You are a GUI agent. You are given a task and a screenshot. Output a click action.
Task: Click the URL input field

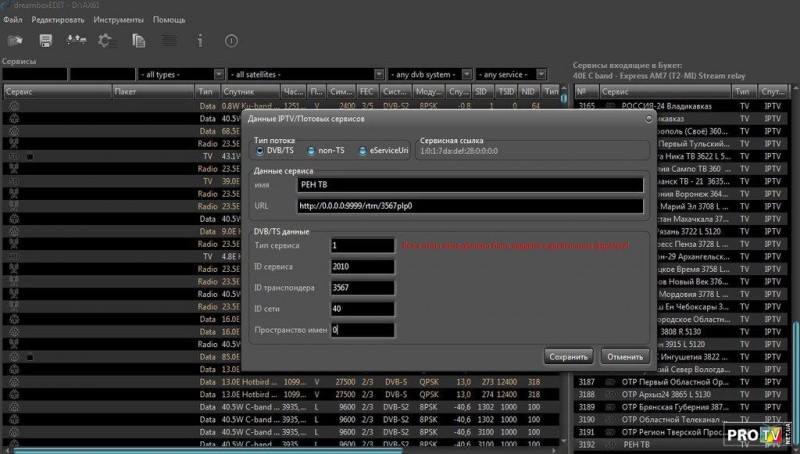click(469, 206)
